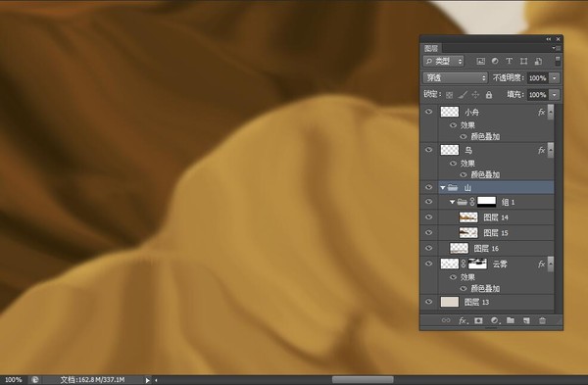
Task: Delete layer trash icon
Action: tap(542, 320)
